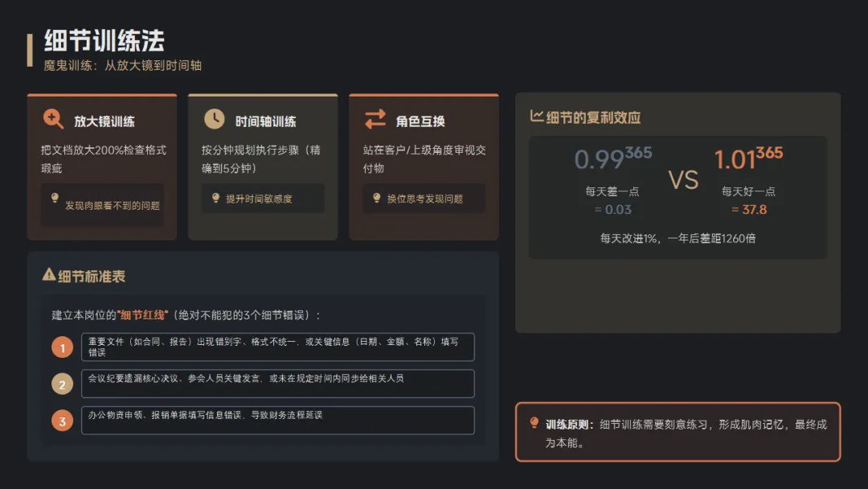Screen dimensions: 868x489
Task: Click the 0.99 power 365 formula
Action: coord(612,158)
